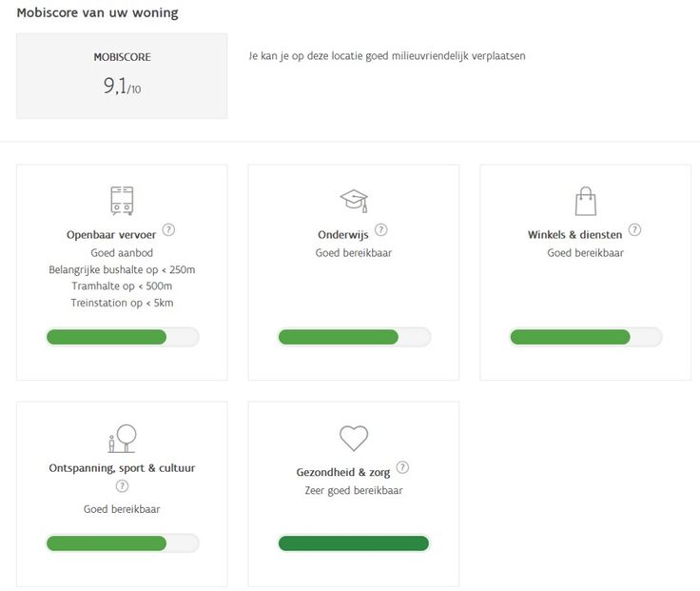Show help for Gezondheid & zorg
Viewport: 700px width, 591px height.
(x=403, y=467)
